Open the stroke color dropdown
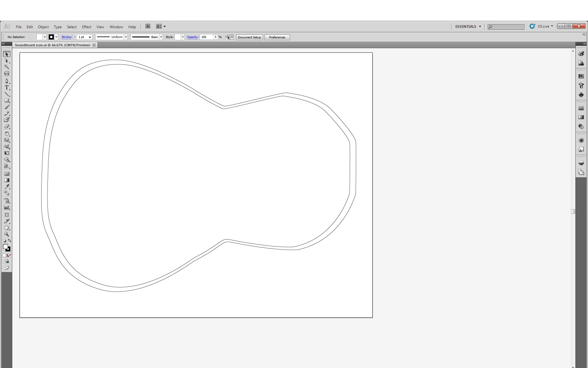The width and height of the screenshot is (588, 368). coord(56,37)
